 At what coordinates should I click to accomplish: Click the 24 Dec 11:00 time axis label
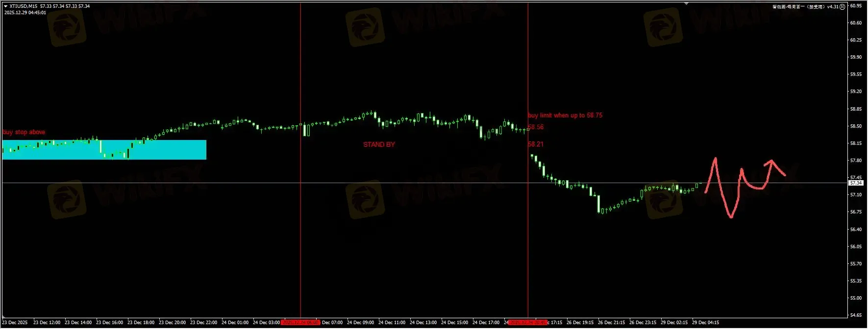click(392, 323)
